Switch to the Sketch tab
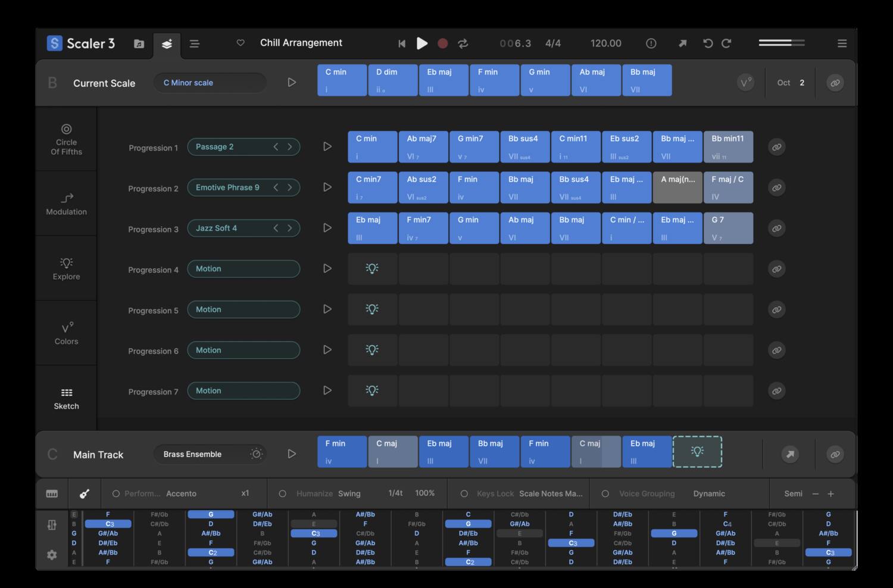Viewport: 893px width, 588px height. click(x=65, y=398)
